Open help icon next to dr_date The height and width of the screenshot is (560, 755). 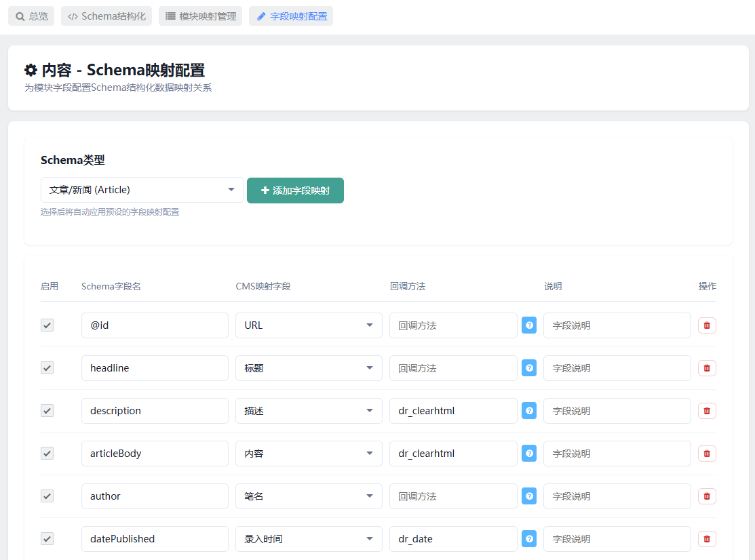coord(529,539)
